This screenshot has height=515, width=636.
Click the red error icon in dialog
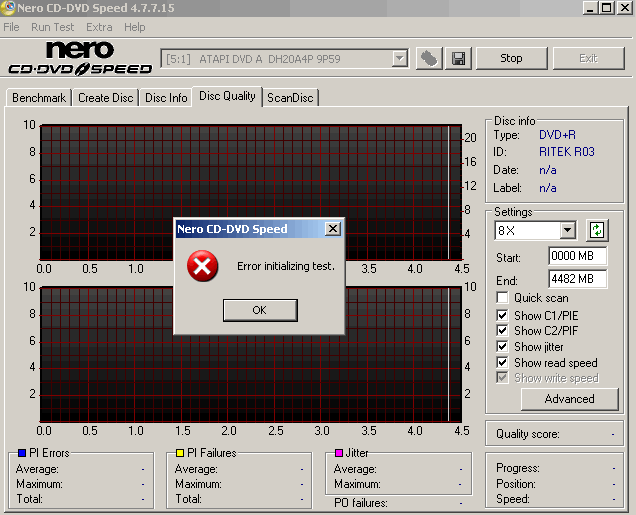[x=202, y=266]
